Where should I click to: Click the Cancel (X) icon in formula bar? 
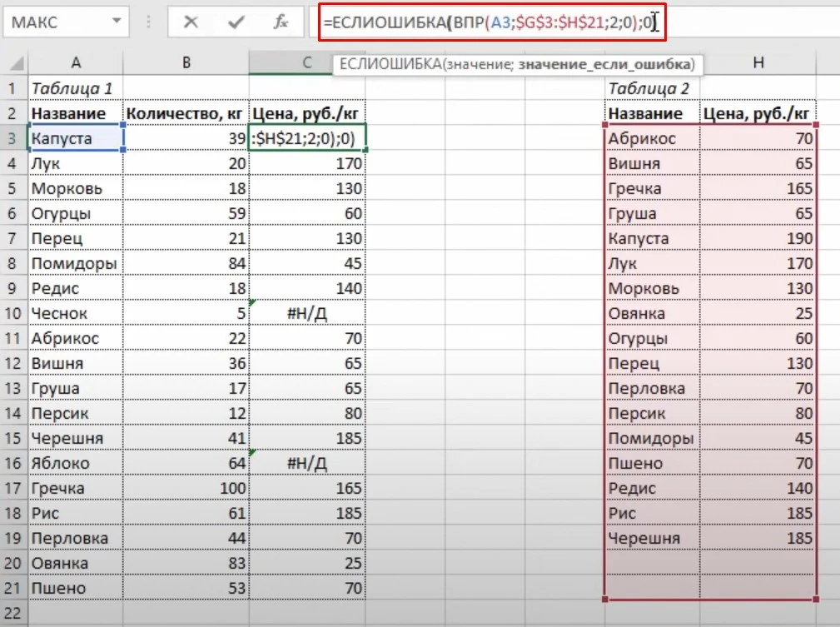click(x=191, y=22)
